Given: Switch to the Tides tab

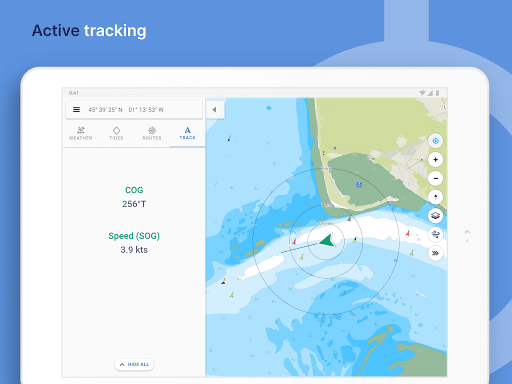Looking at the screenshot, I should click(116, 133).
